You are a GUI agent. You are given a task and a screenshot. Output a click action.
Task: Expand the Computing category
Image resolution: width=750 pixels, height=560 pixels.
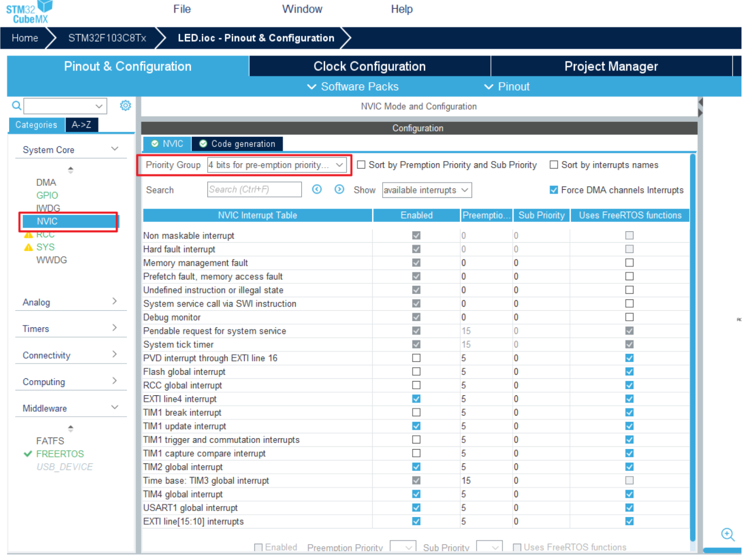[115, 381]
